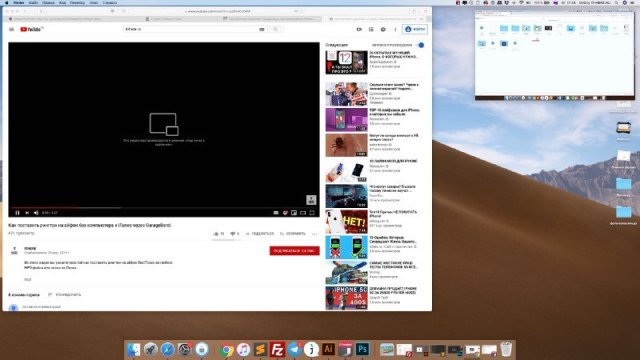Mute the video with the volume icon
The image size is (640, 360).
coord(36,213)
